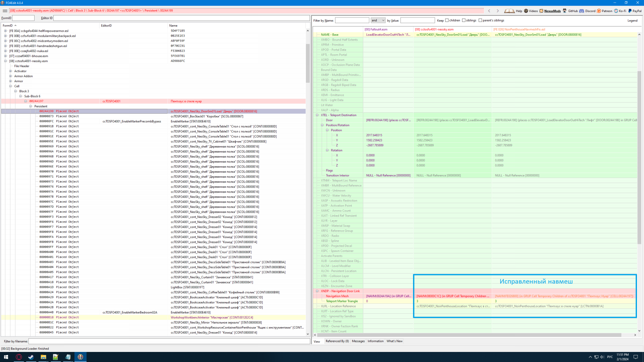This screenshot has height=362, width=644.
Task: Navigate back with the left arrow
Action: click(489, 11)
